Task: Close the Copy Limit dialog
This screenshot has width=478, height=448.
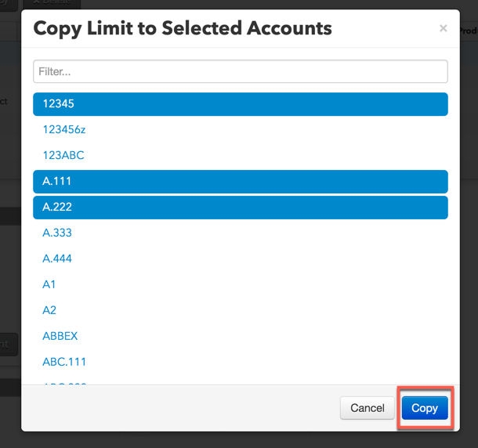Action: pos(443,28)
